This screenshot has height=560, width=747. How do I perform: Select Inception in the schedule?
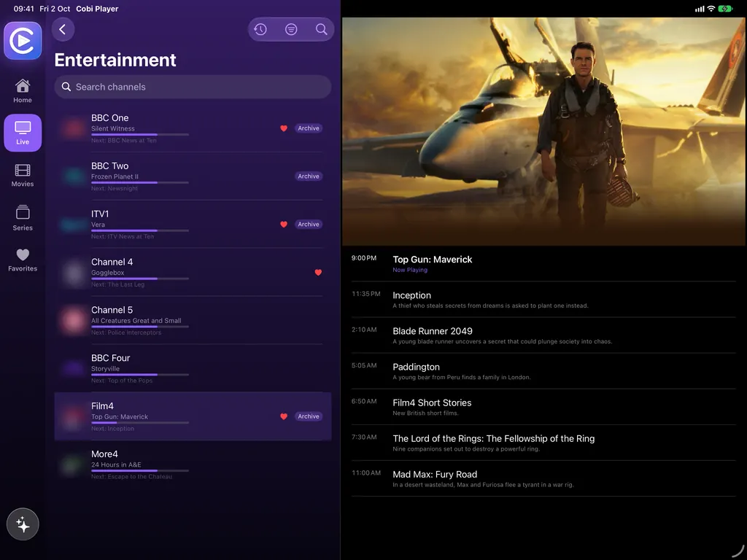click(x=543, y=300)
